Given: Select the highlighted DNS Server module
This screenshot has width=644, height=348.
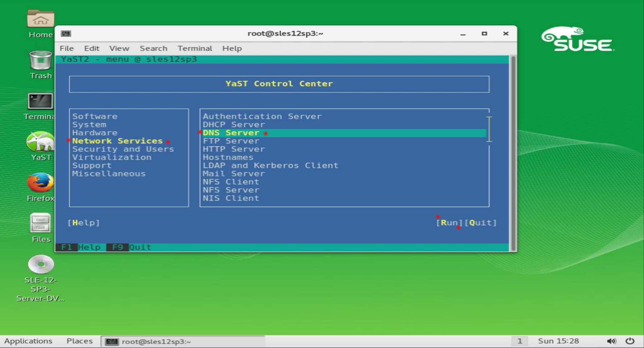Looking at the screenshot, I should 344,133.
